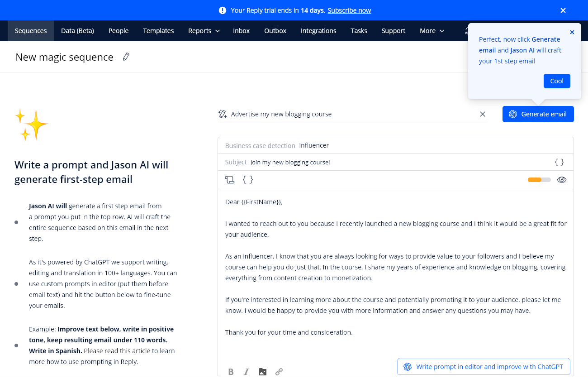Switch to the Templates tab

pos(158,31)
